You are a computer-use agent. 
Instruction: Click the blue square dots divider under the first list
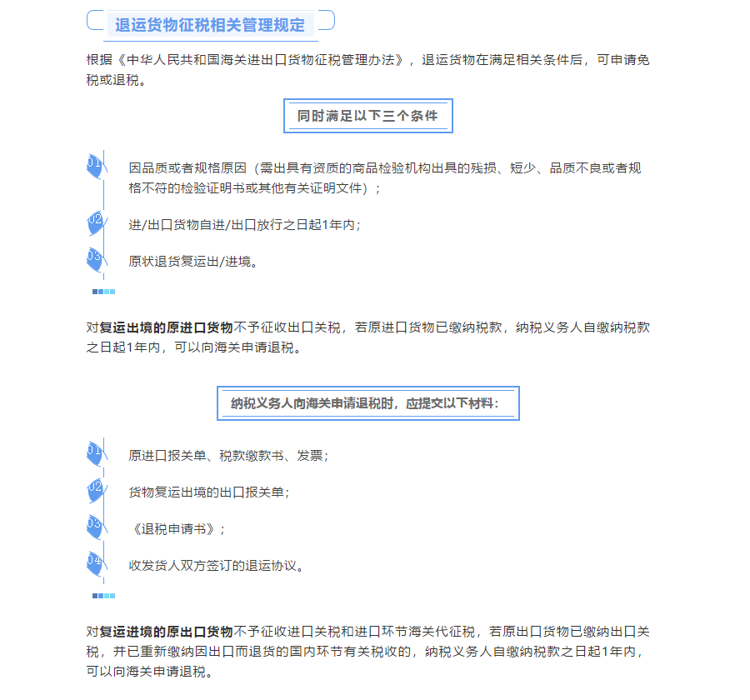coord(104,292)
